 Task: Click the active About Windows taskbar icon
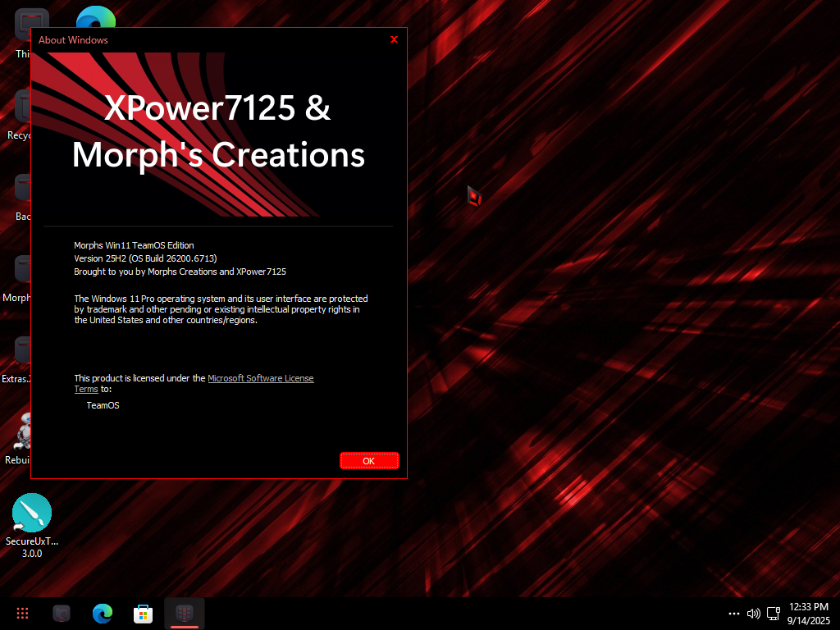click(185, 613)
